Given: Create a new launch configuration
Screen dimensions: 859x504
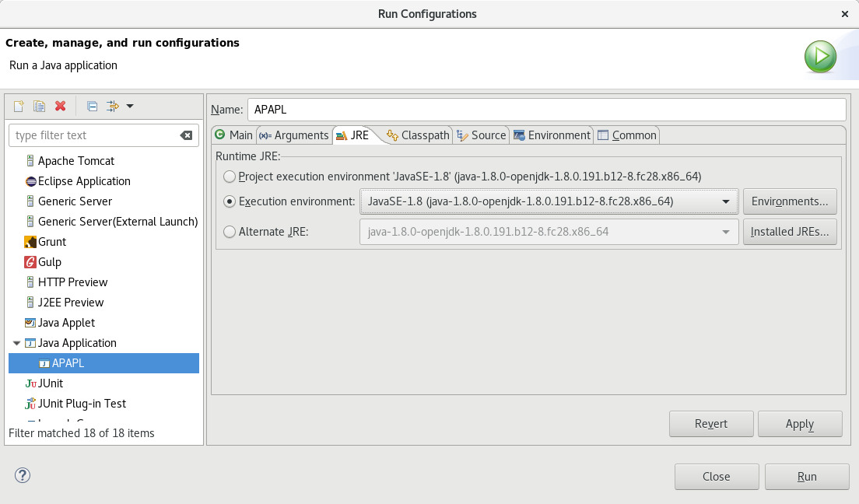Looking at the screenshot, I should (17, 106).
